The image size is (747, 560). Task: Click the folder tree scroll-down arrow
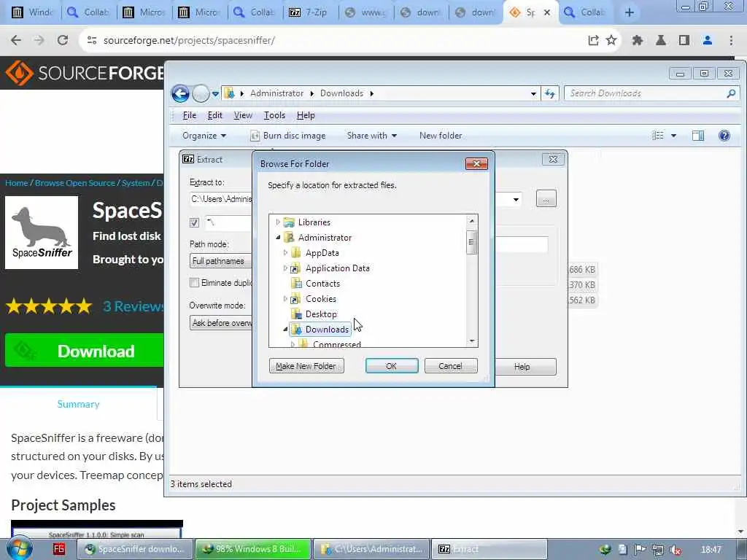[472, 341]
